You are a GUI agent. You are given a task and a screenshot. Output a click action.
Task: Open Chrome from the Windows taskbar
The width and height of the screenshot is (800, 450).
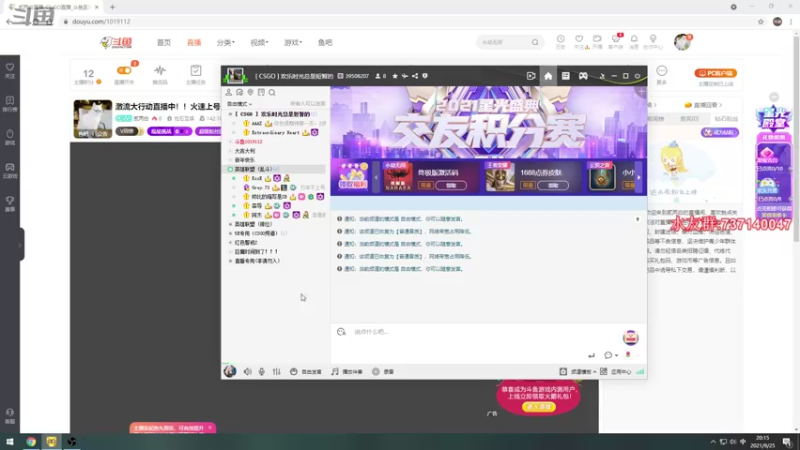click(31, 442)
